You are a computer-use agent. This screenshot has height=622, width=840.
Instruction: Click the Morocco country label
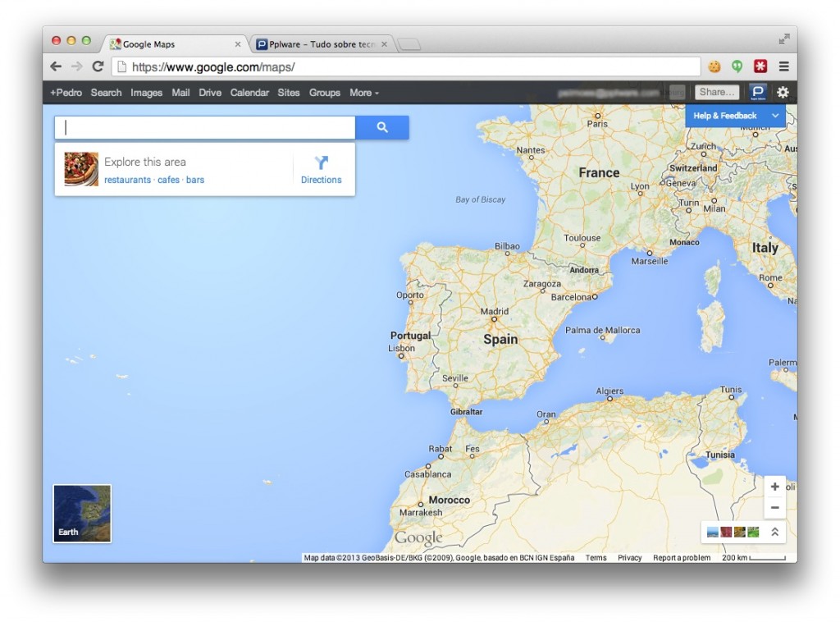coord(449,500)
